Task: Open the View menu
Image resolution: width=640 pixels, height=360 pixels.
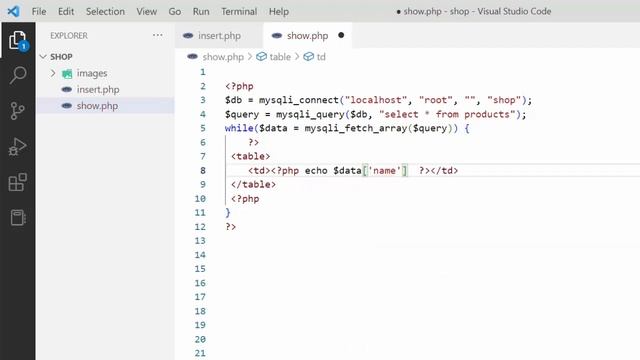Action: point(147,11)
